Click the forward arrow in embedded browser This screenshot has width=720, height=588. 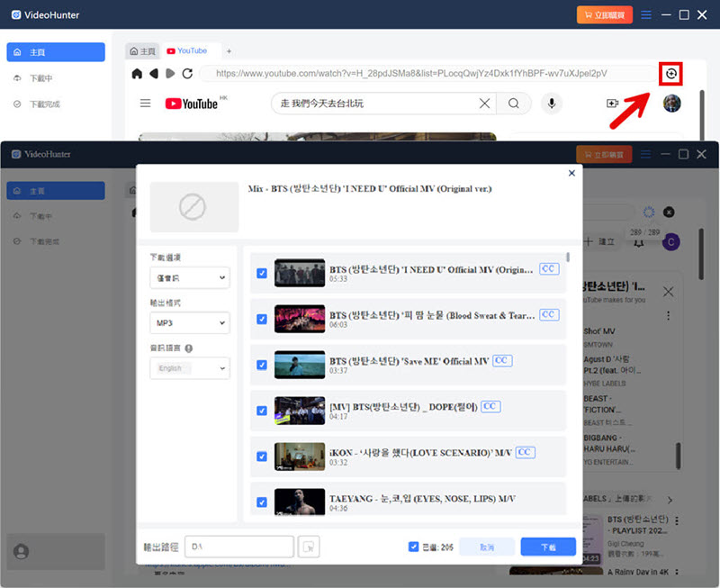click(x=170, y=74)
